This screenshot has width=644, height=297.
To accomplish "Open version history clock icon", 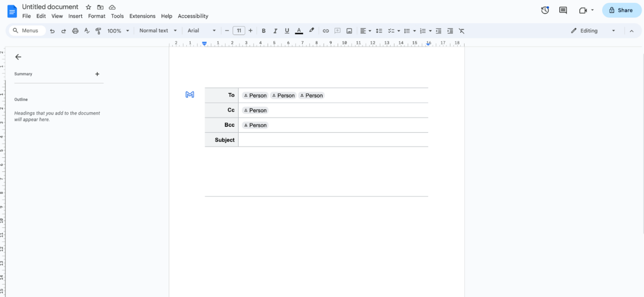I will [545, 10].
